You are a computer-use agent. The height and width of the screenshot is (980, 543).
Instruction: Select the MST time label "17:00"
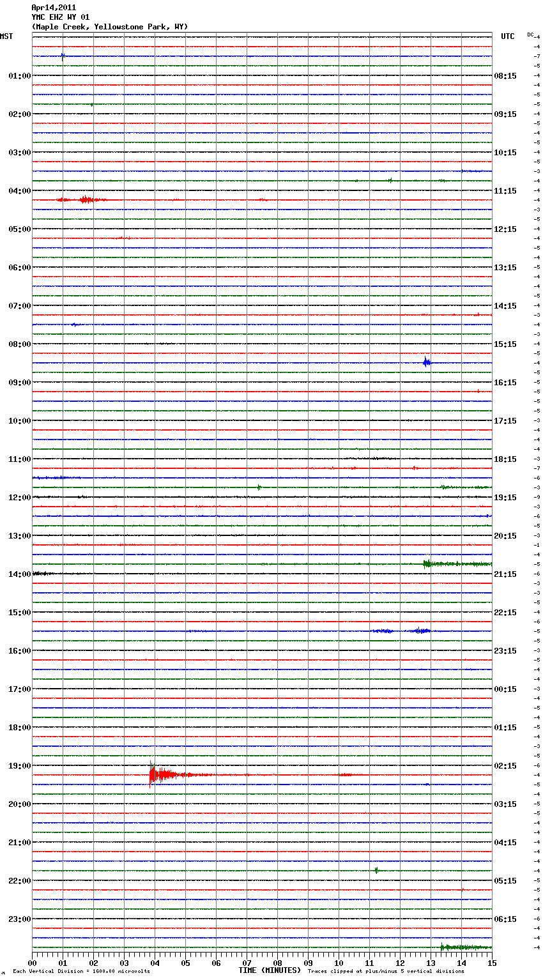tap(20, 689)
